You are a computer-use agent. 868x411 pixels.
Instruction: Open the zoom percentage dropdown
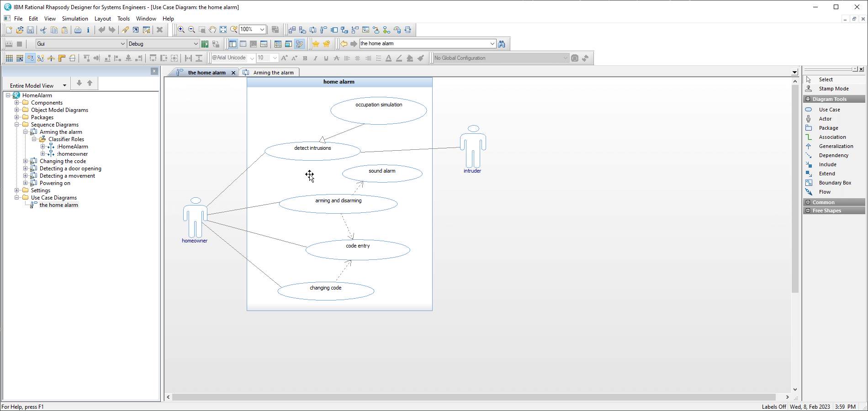coord(262,29)
